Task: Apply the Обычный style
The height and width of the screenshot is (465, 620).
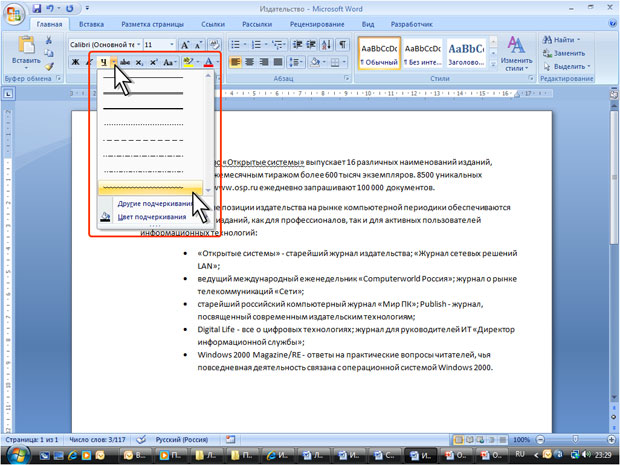Action: [x=379, y=53]
